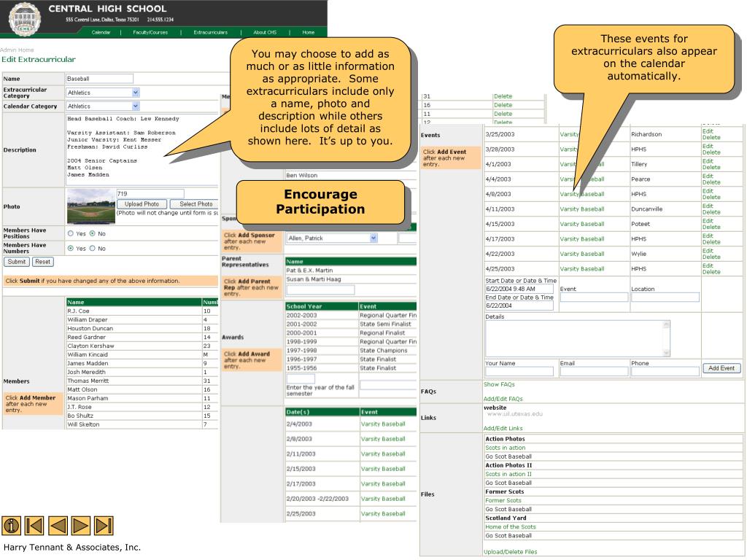
Task: Select Yes for Members Have Positions
Action: coord(71,233)
